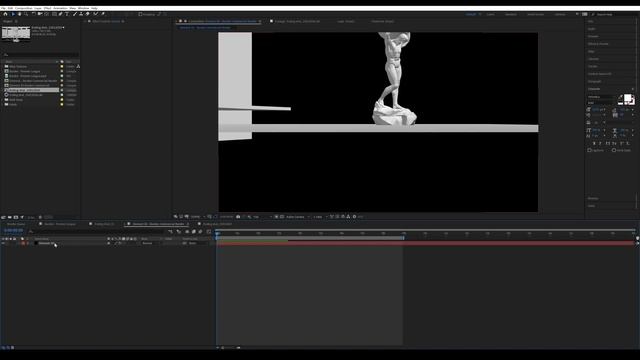Select the Zoom magnifier tool

[26, 14]
